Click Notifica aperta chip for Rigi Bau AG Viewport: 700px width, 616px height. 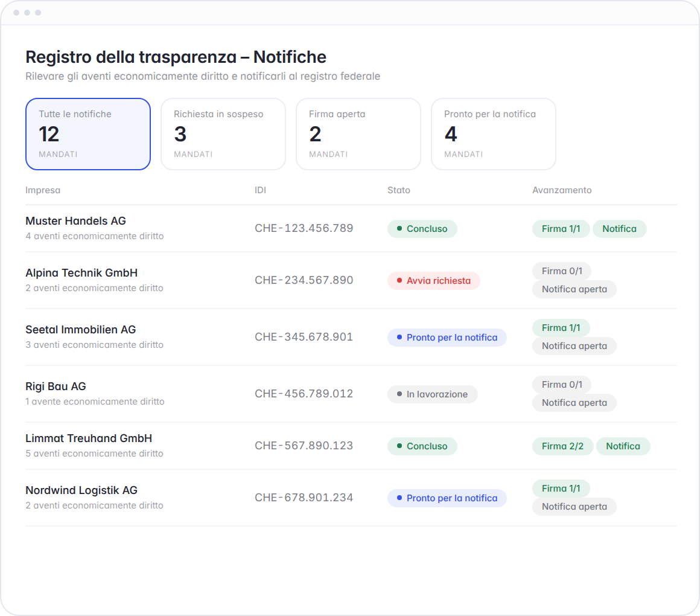(x=574, y=402)
